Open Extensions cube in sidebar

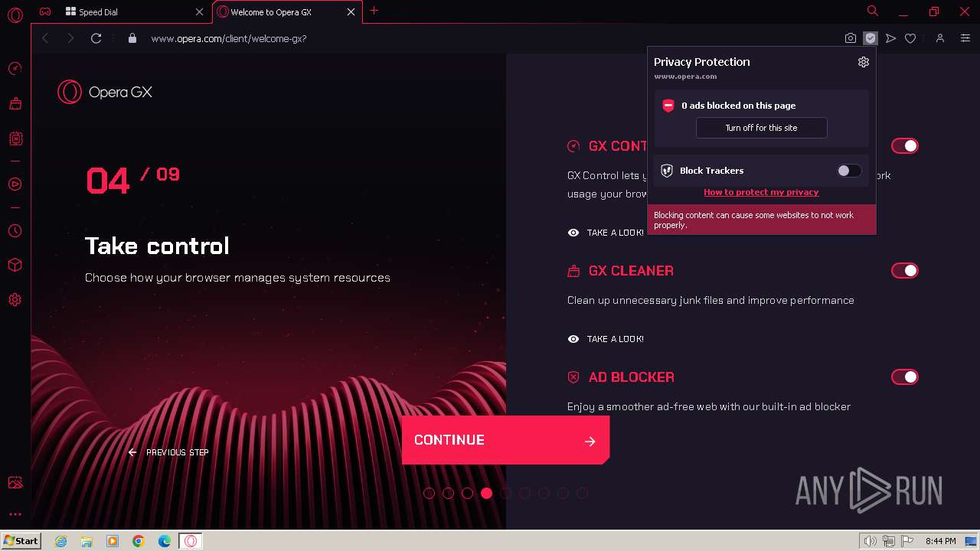pyautogui.click(x=15, y=265)
